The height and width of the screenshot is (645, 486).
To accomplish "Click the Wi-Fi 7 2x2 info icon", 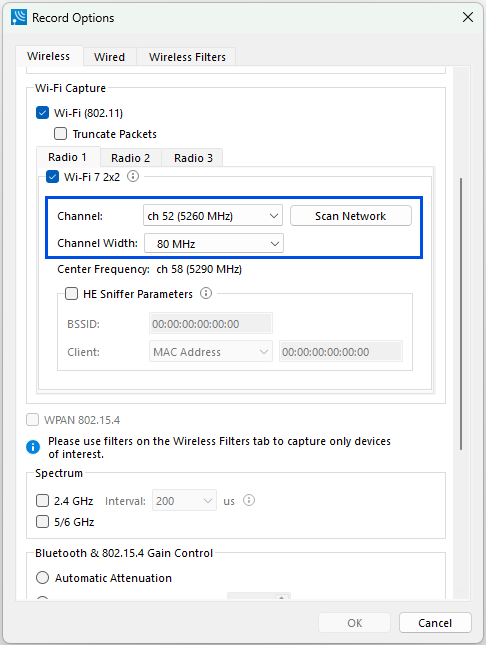I will tap(133, 176).
